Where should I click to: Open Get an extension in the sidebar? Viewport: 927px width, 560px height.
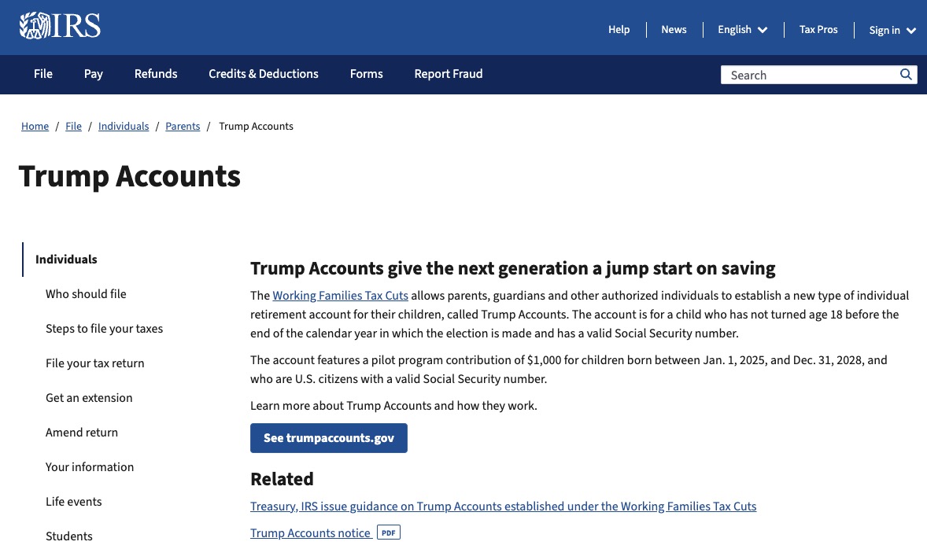[x=89, y=398]
